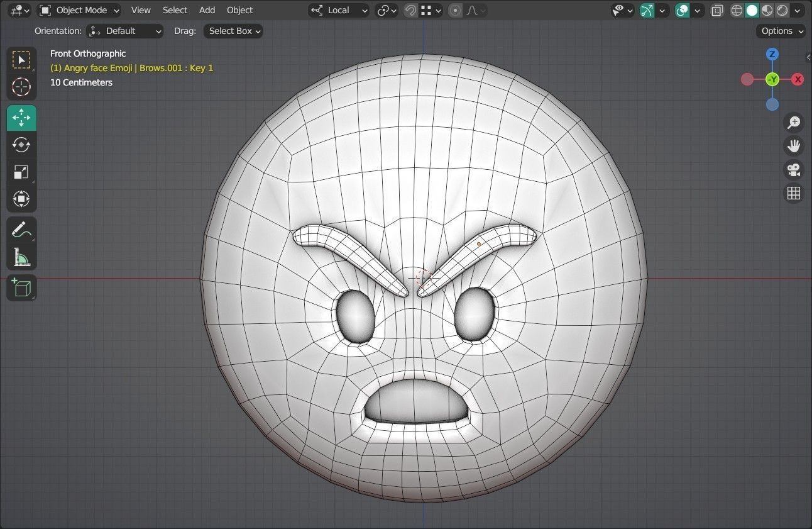Select the Measure tool

pyautogui.click(x=21, y=257)
